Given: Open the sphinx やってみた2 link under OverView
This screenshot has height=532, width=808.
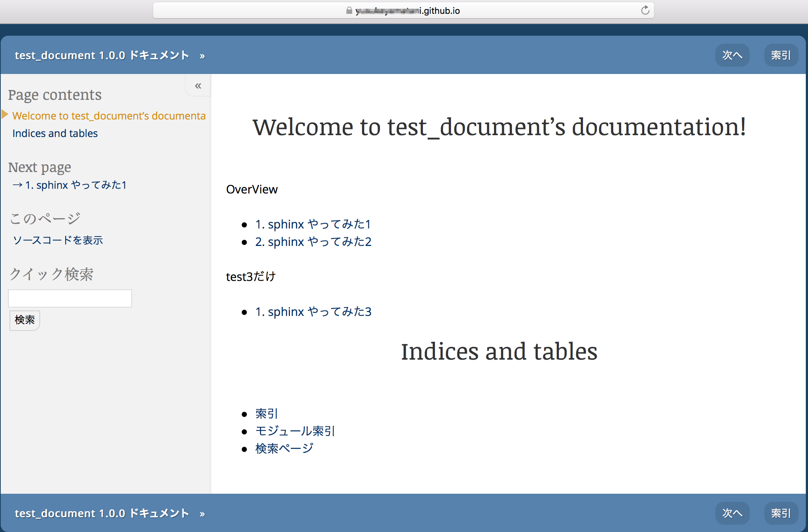Looking at the screenshot, I should tap(313, 242).
